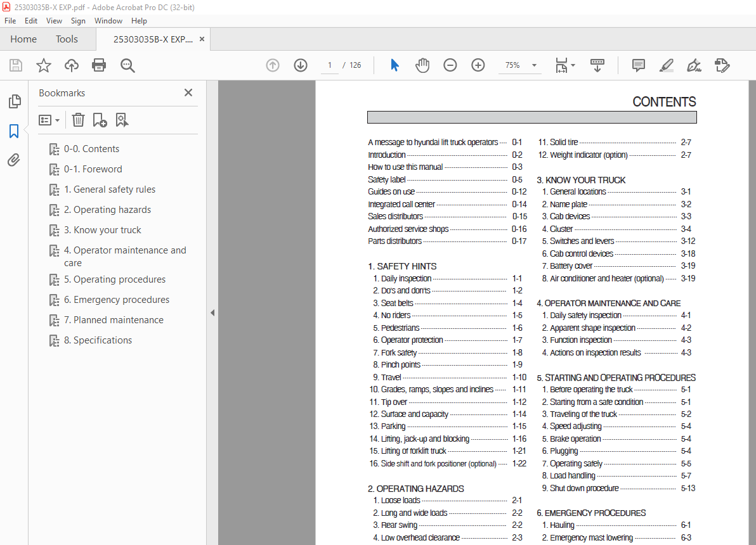Open Page Thumbnails panel icon
This screenshot has height=545, width=756.
15,101
